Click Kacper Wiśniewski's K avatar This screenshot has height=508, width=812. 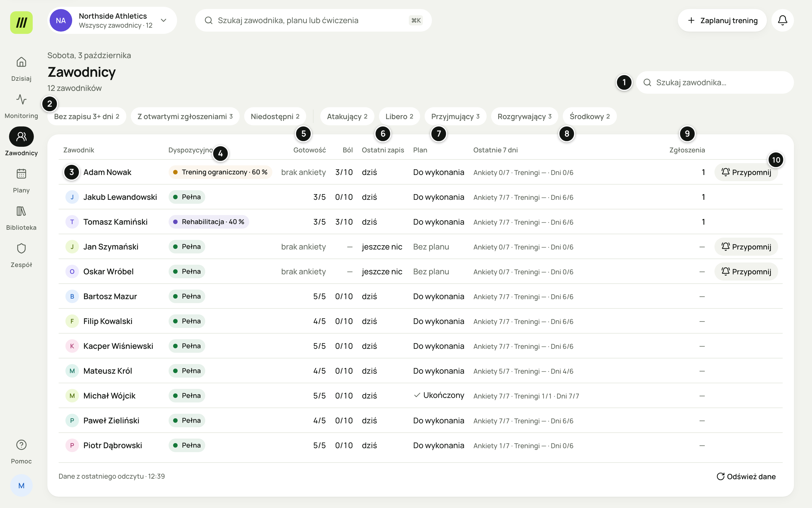pos(72,346)
